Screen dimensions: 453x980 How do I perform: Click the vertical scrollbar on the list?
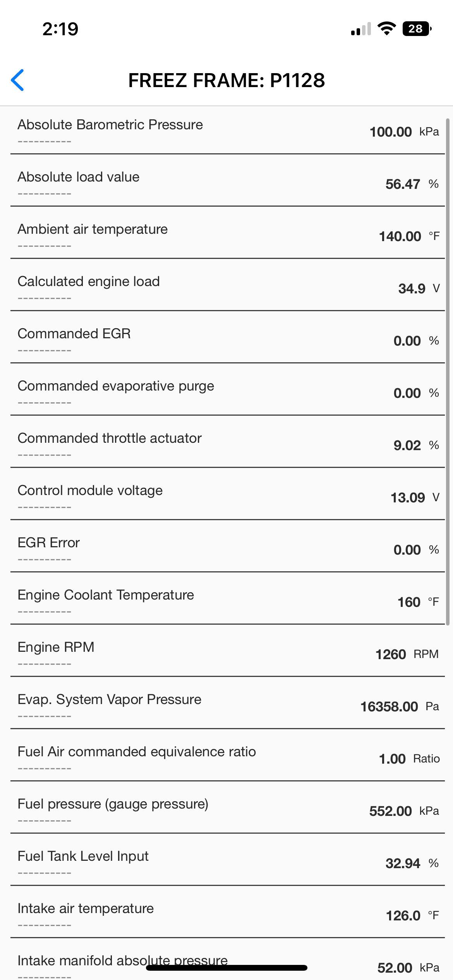448,372
